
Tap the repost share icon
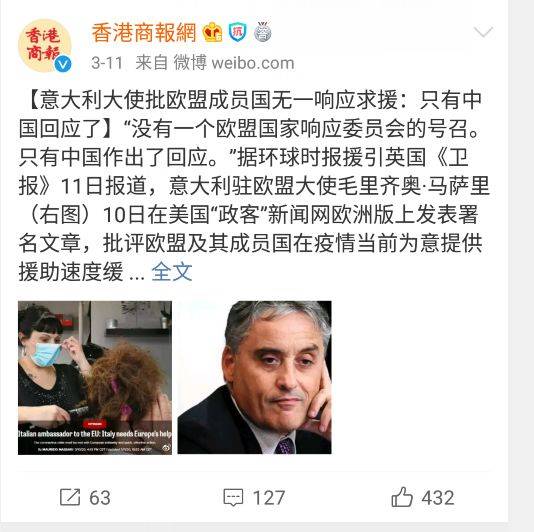[x=70, y=497]
